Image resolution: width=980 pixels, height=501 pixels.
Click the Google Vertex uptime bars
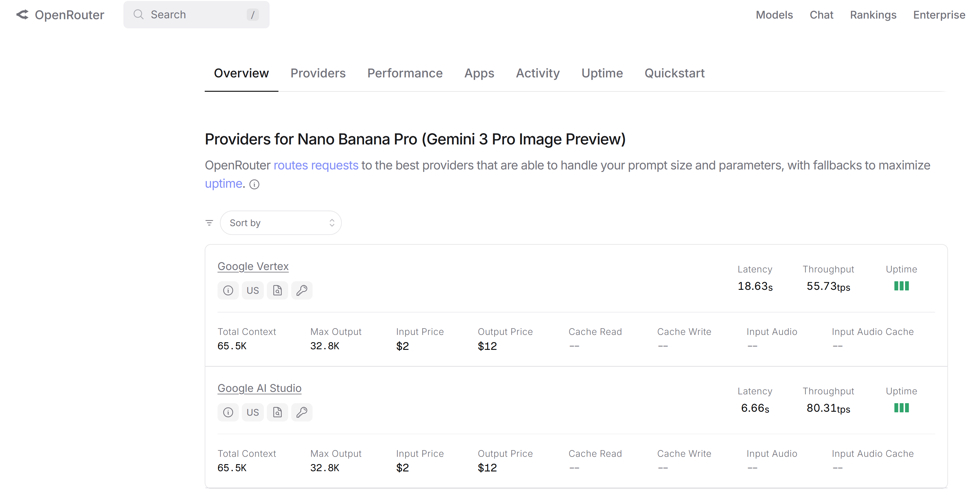click(x=901, y=286)
